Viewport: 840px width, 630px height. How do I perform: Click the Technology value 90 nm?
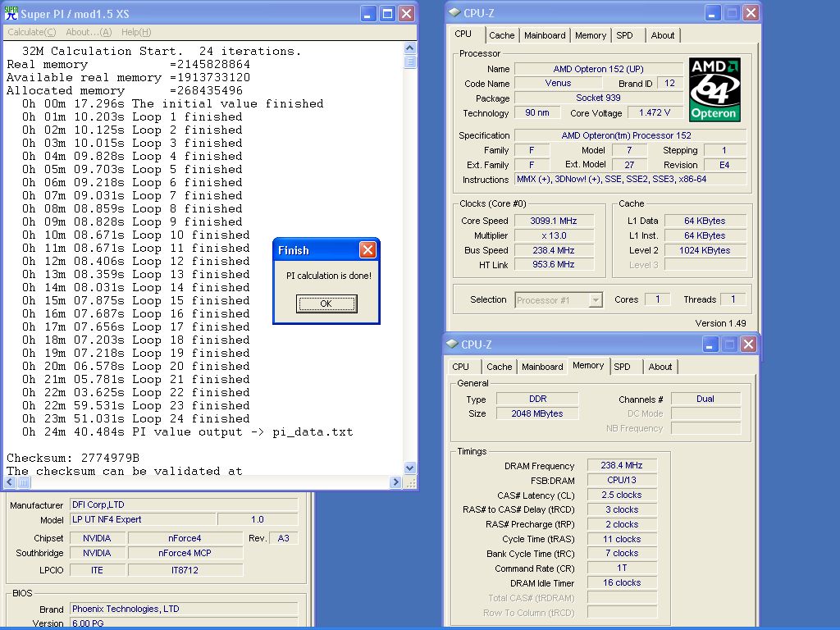537,113
